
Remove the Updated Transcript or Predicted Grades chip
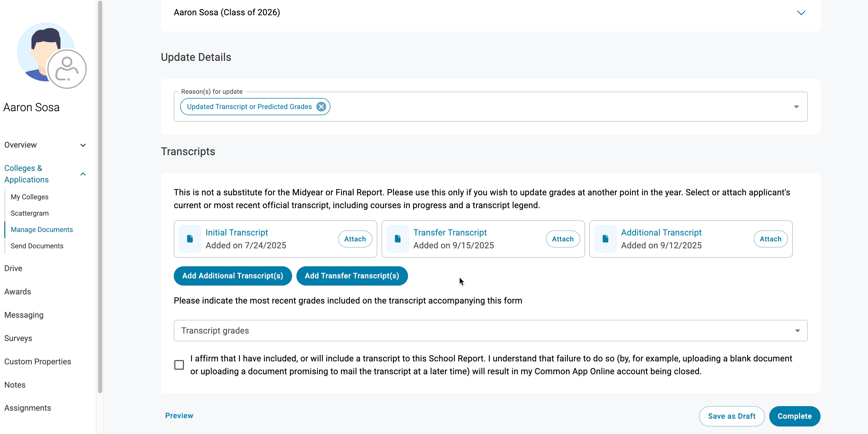coord(321,107)
